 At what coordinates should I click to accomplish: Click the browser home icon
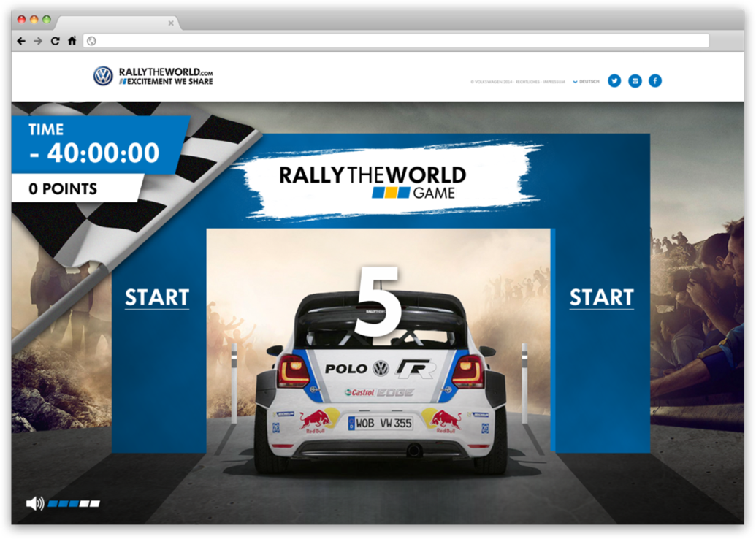click(x=72, y=41)
